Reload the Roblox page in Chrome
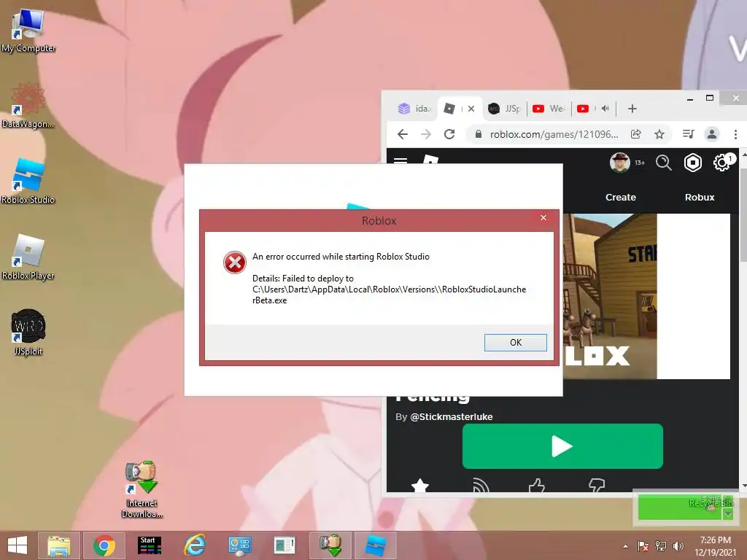This screenshot has width=747, height=560. 449,134
